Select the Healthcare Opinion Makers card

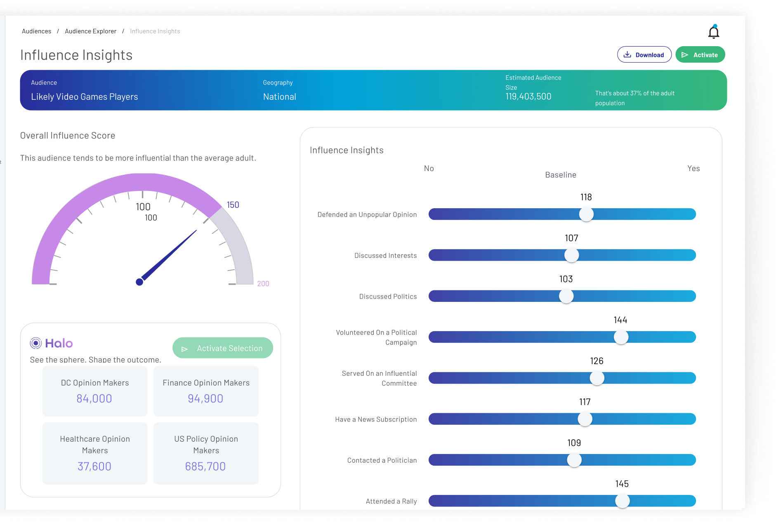click(x=95, y=453)
